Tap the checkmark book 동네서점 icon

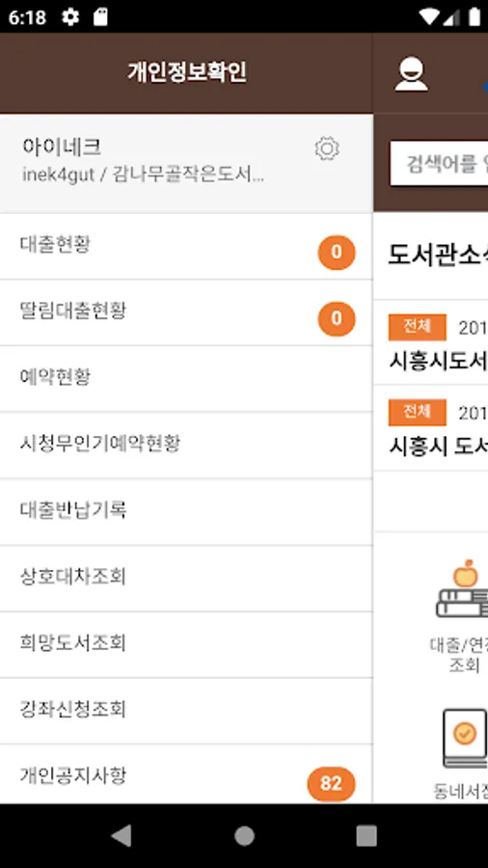coord(465,739)
